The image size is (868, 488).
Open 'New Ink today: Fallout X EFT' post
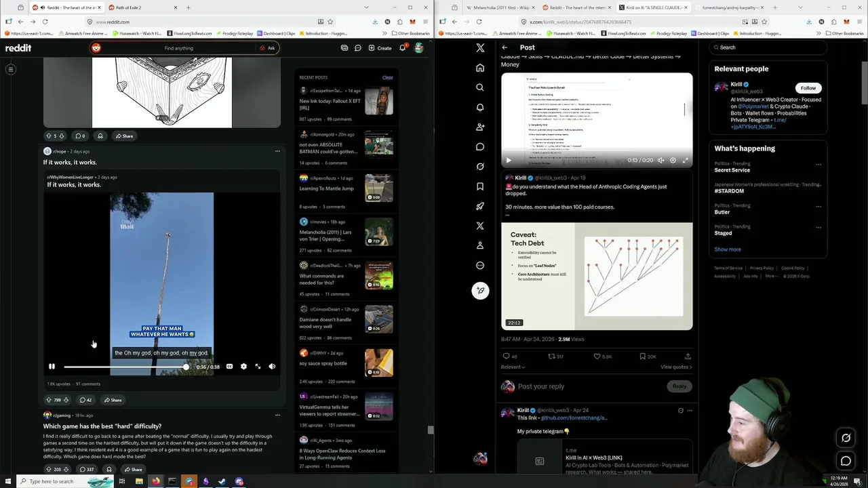(330, 104)
